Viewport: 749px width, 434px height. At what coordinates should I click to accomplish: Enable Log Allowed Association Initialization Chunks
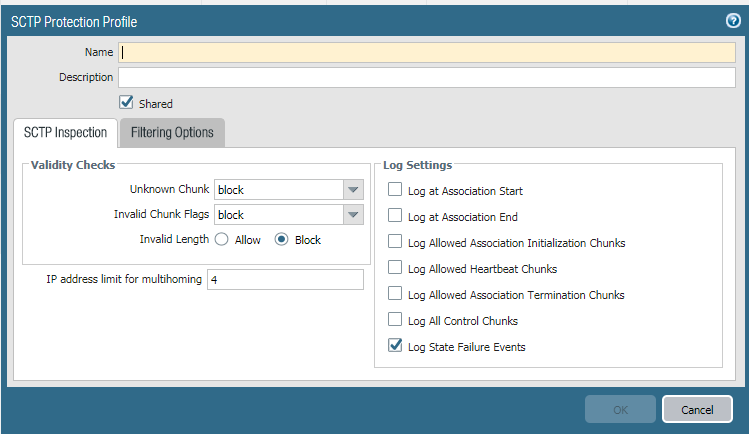(x=395, y=242)
